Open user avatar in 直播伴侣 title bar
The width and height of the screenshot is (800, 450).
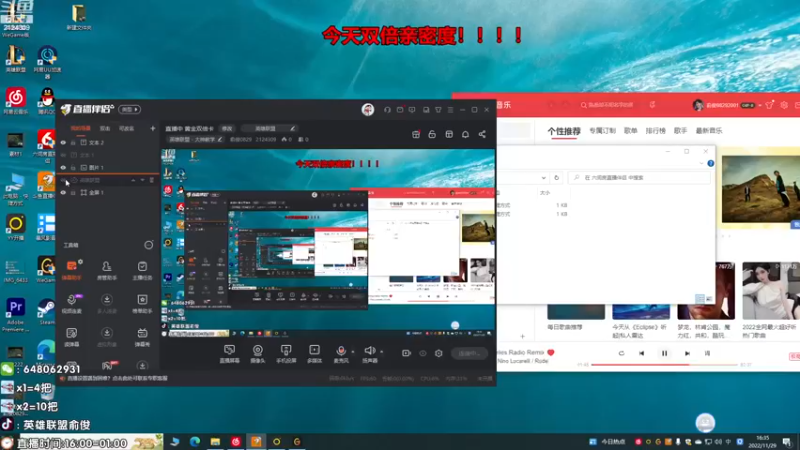(x=368, y=110)
